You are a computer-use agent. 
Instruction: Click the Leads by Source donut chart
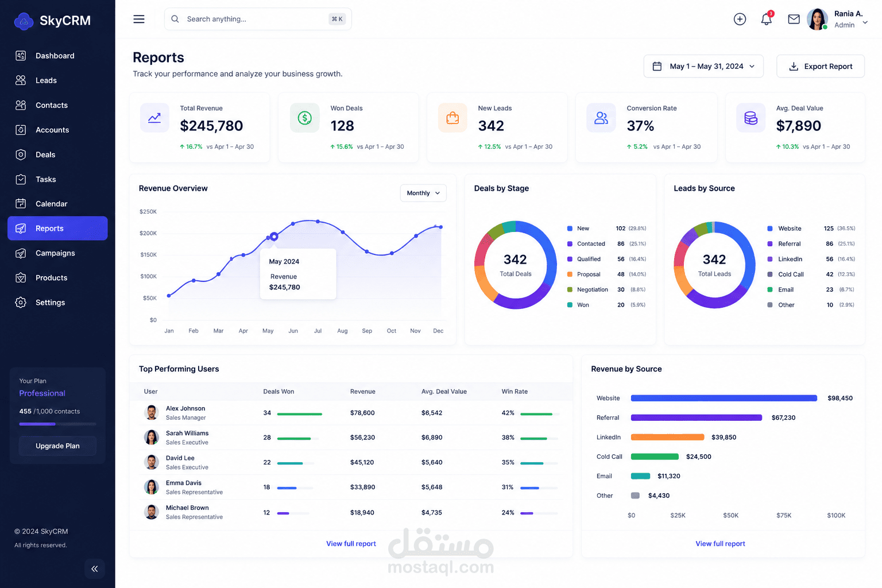click(714, 265)
